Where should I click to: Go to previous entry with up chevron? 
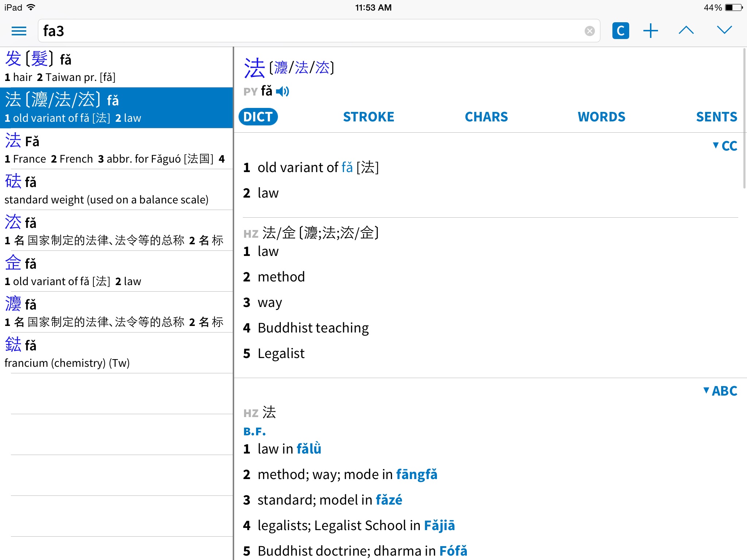pos(686,30)
